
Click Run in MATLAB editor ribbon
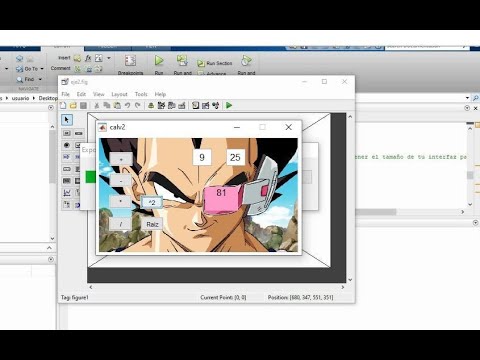point(159,65)
